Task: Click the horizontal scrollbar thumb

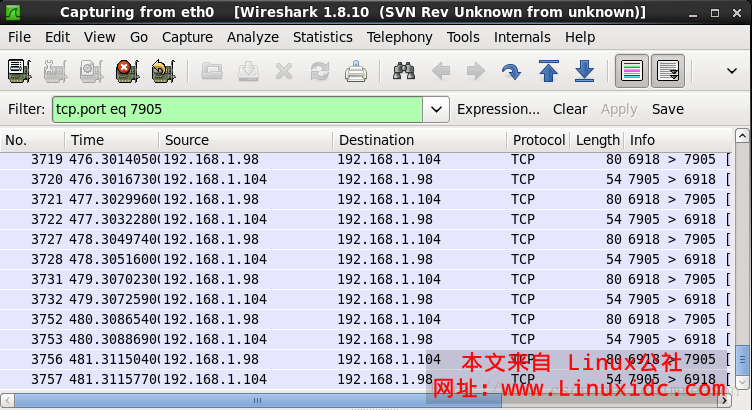Action: [258, 400]
